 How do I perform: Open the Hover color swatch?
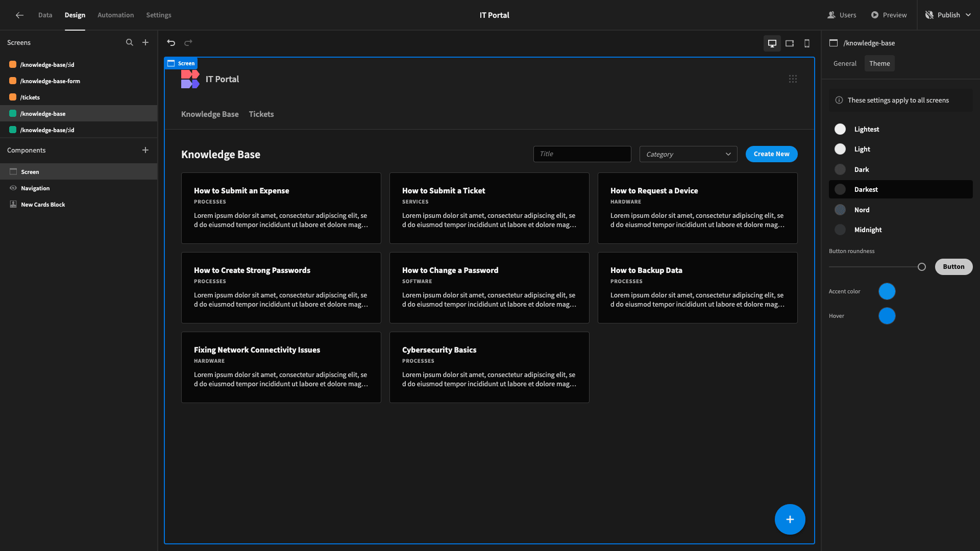[887, 316]
